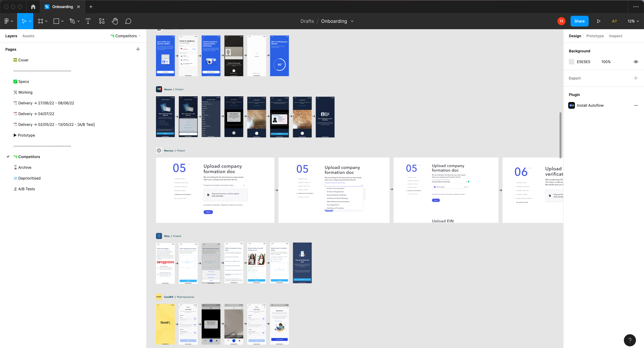Present the prototype with play button
644x348 pixels.
599,21
